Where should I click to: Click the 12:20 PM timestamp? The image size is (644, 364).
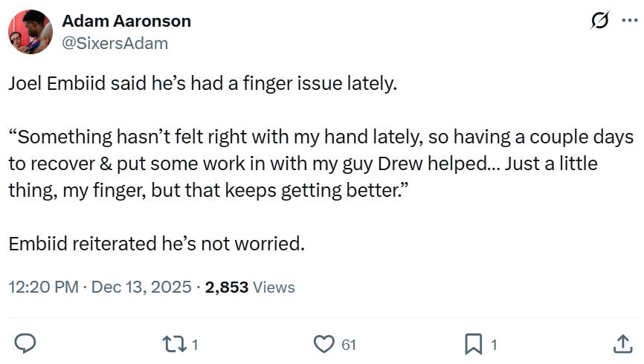point(43,287)
